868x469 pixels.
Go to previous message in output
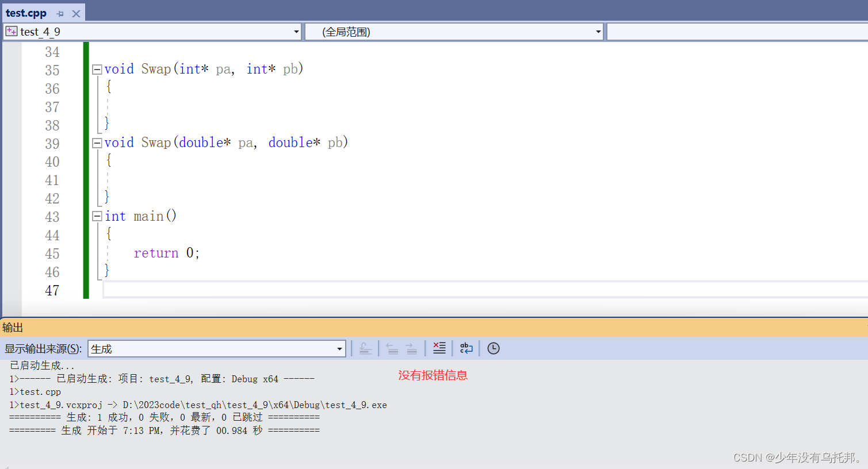pos(392,348)
